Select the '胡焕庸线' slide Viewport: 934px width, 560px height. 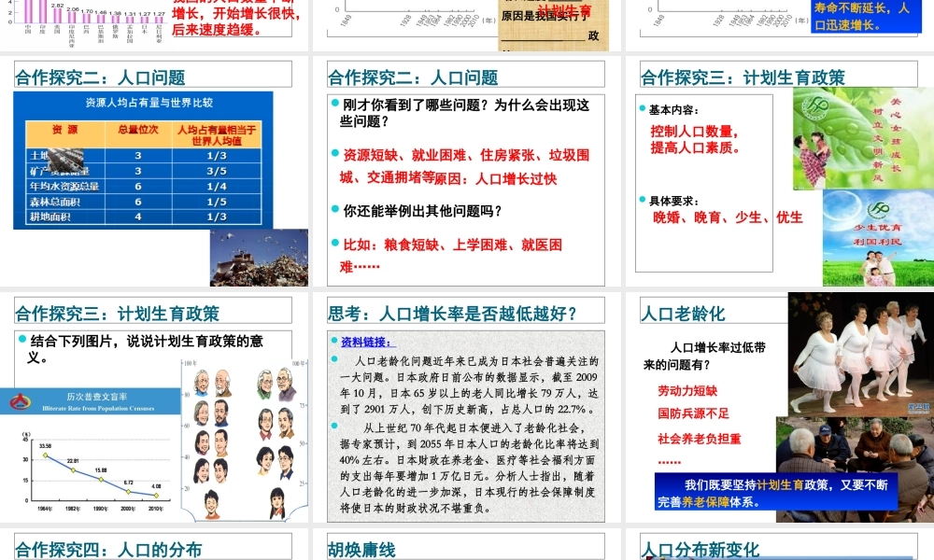(466, 544)
